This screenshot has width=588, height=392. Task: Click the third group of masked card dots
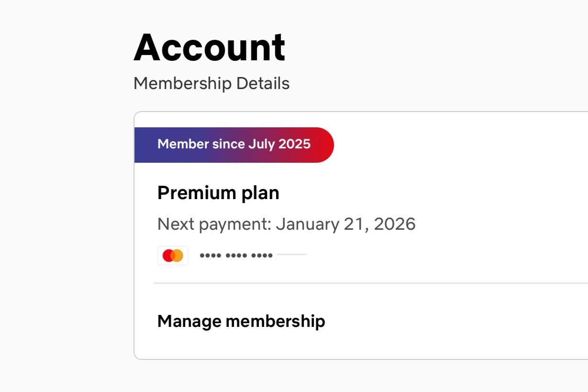[x=262, y=256]
